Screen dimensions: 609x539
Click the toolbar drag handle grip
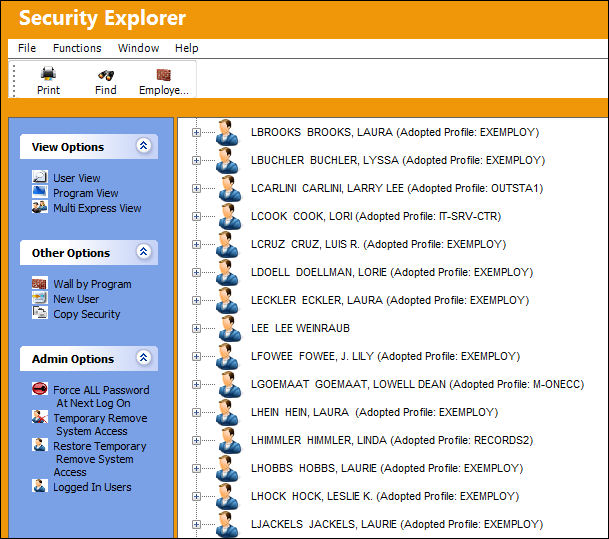click(x=14, y=80)
